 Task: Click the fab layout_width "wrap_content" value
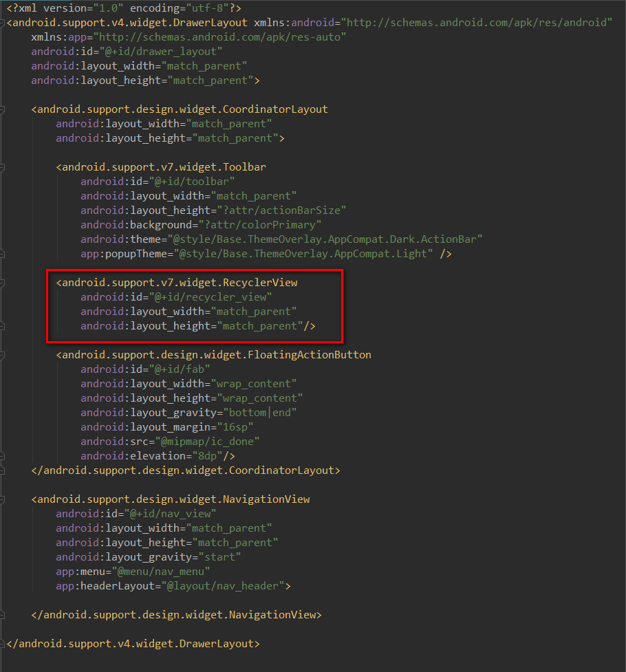coord(253,384)
